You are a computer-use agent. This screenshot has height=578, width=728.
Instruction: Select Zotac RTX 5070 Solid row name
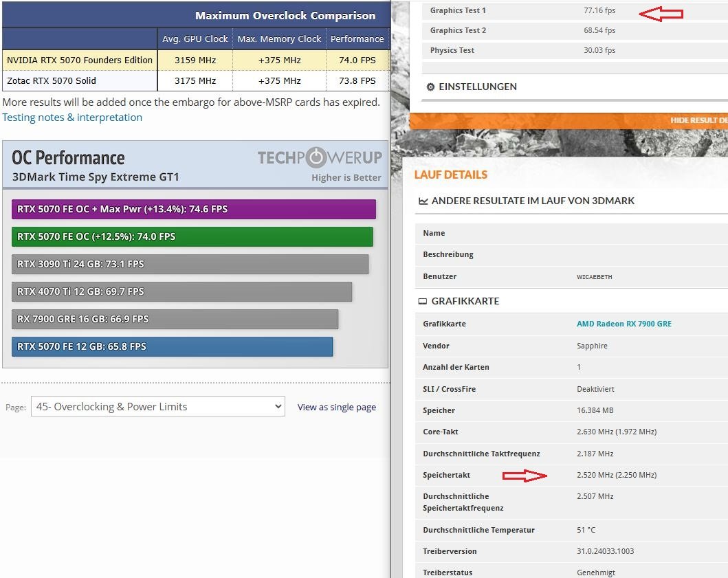click(x=51, y=80)
